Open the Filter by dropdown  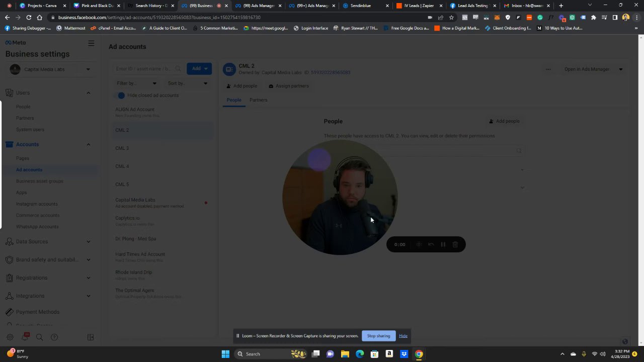click(136, 83)
